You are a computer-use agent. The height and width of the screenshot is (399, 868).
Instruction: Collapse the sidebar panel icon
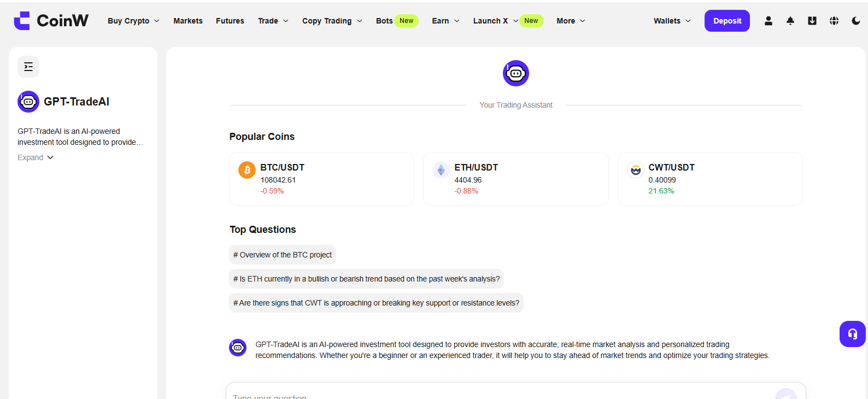(28, 67)
